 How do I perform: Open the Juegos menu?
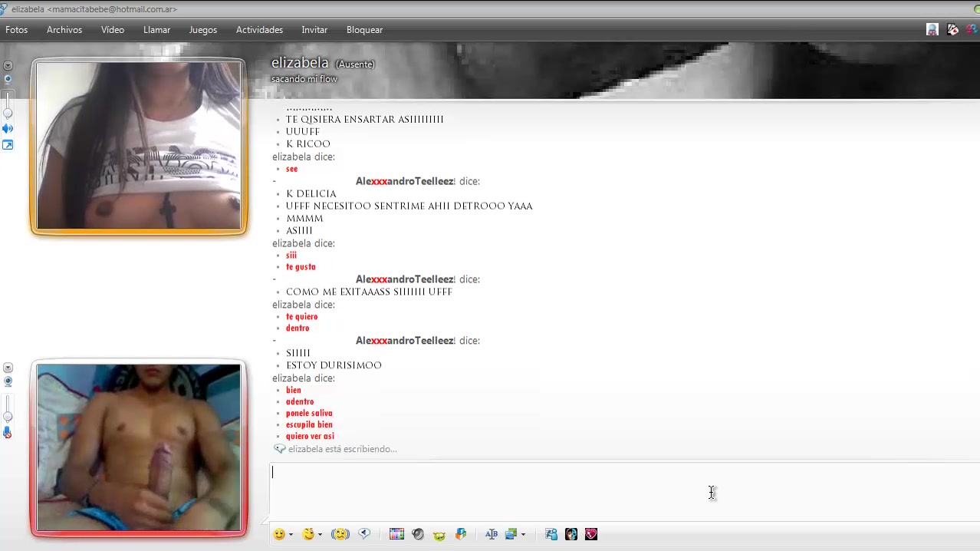coord(202,30)
